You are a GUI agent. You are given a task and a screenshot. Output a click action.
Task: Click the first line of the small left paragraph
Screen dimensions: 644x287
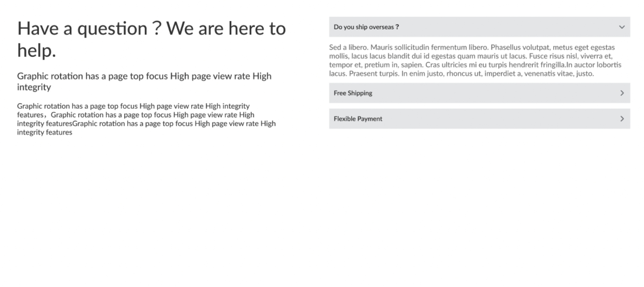pos(133,106)
